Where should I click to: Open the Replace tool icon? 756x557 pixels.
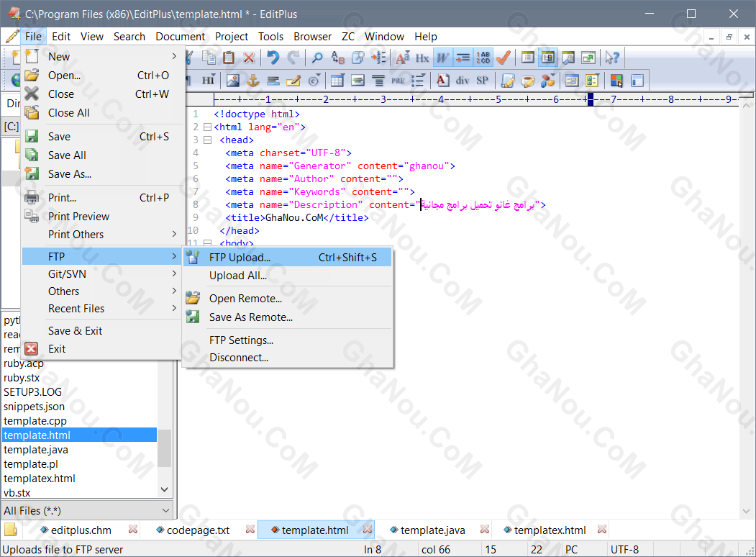[338, 58]
